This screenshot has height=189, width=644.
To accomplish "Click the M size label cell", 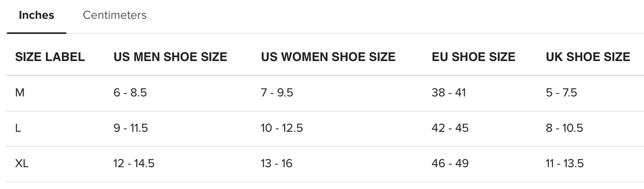I will (x=20, y=93).
